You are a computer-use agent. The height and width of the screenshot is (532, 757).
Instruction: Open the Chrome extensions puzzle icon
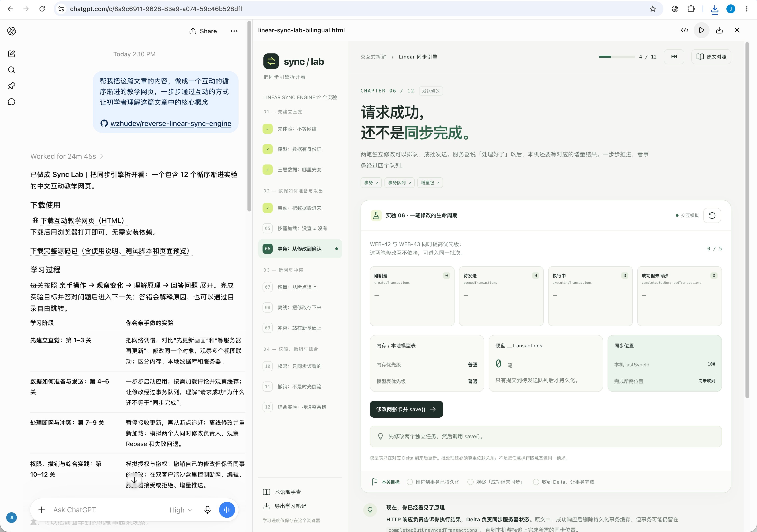[x=691, y=9]
